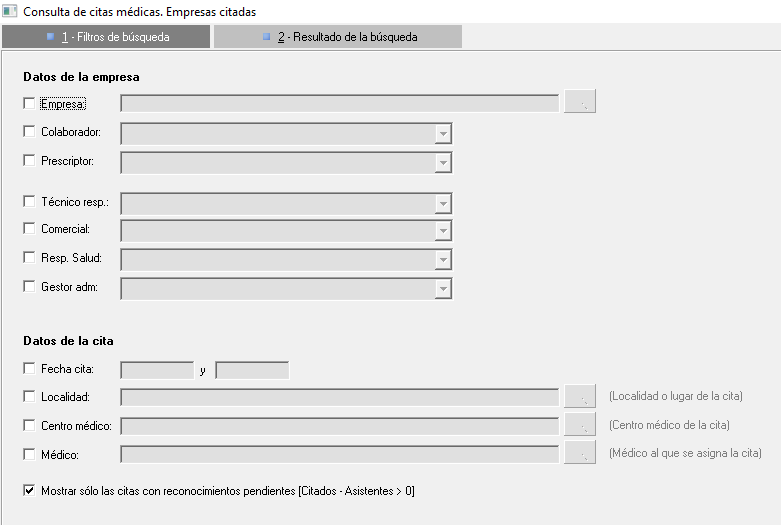Screen dimensions: 781x525
Task: Check the Prescriptor filter checkbox
Action: 28,160
